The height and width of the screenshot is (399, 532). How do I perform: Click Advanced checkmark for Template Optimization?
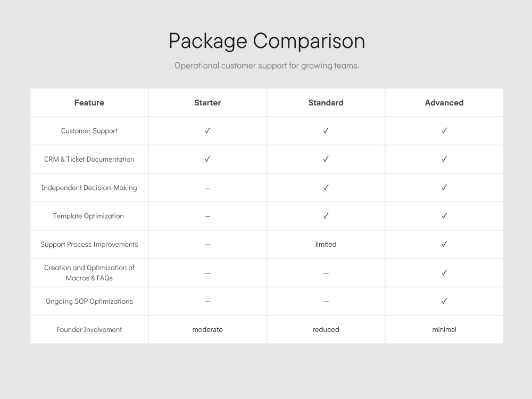point(444,216)
